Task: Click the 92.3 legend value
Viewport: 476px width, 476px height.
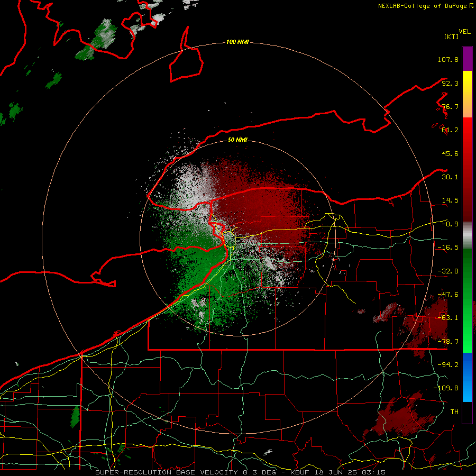Action: point(450,83)
